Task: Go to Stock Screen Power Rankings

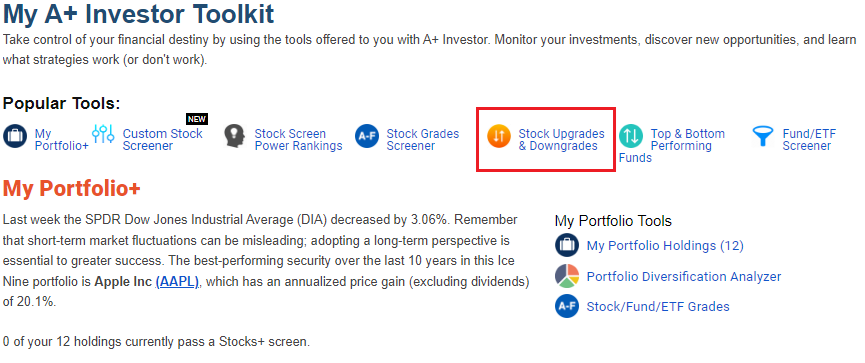Action: click(x=298, y=140)
